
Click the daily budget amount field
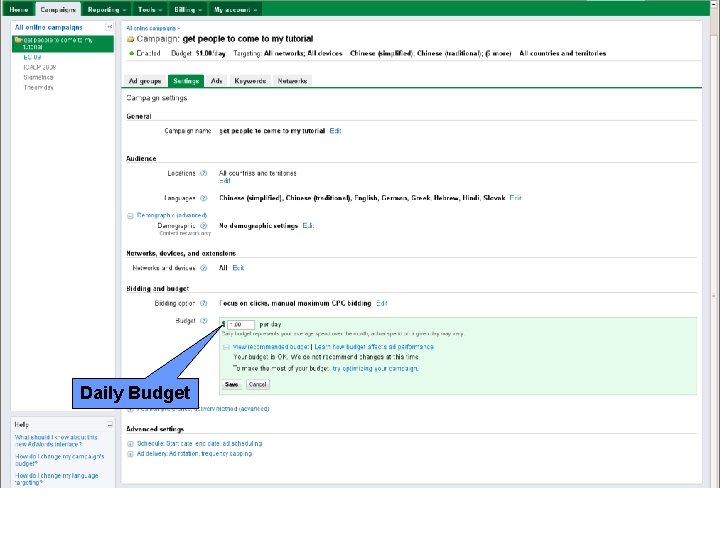click(241, 325)
